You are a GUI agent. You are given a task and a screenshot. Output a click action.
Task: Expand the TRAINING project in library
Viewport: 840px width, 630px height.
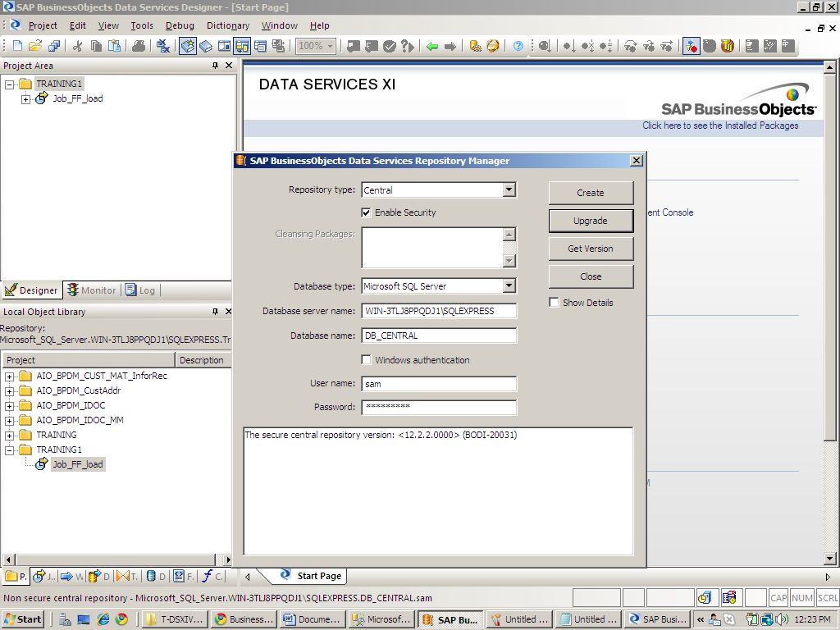click(x=10, y=436)
